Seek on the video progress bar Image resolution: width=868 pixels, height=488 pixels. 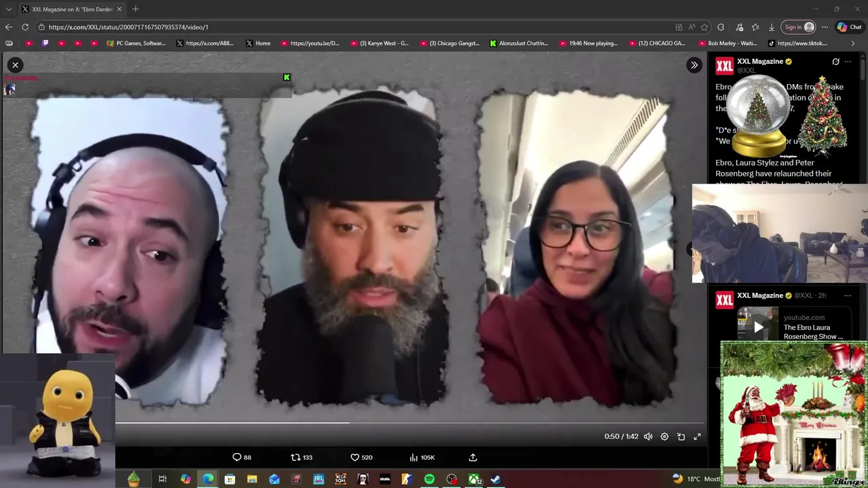(410, 423)
